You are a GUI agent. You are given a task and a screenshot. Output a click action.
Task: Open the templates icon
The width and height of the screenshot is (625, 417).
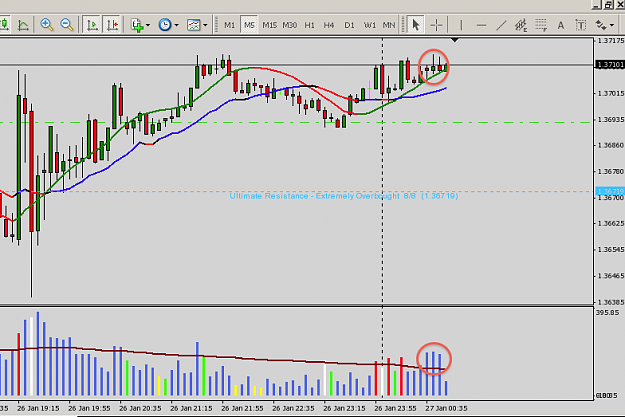(x=194, y=25)
